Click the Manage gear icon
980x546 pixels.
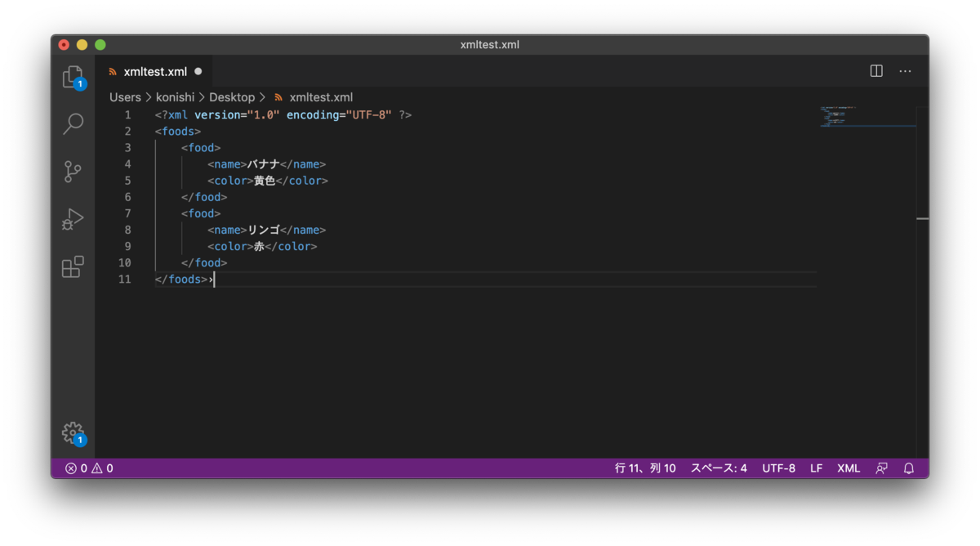[73, 432]
